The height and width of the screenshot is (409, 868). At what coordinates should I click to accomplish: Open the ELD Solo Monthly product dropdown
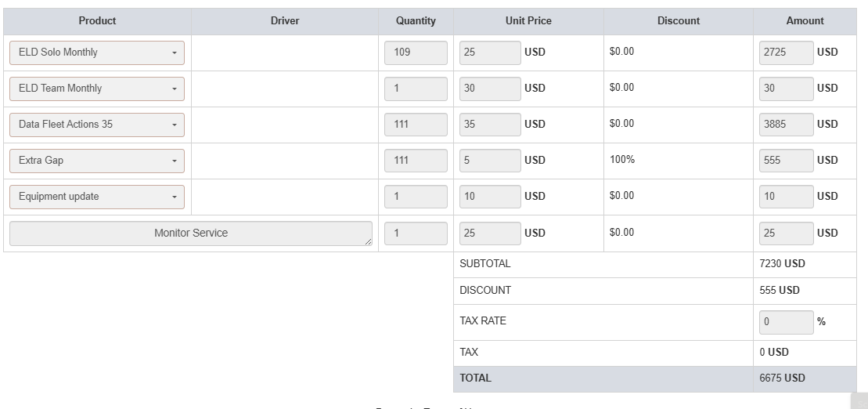pyautogui.click(x=97, y=52)
